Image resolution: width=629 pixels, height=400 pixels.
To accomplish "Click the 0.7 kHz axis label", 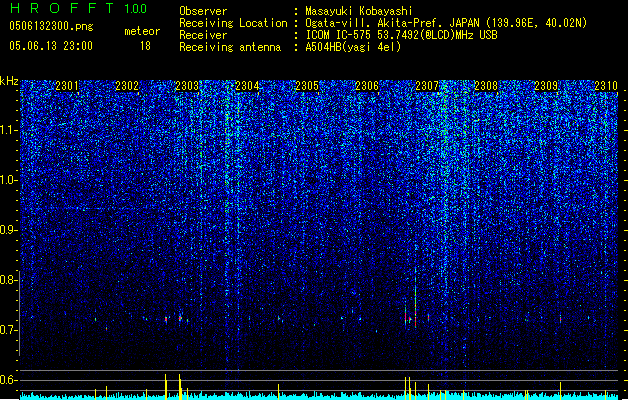I will [x=9, y=330].
